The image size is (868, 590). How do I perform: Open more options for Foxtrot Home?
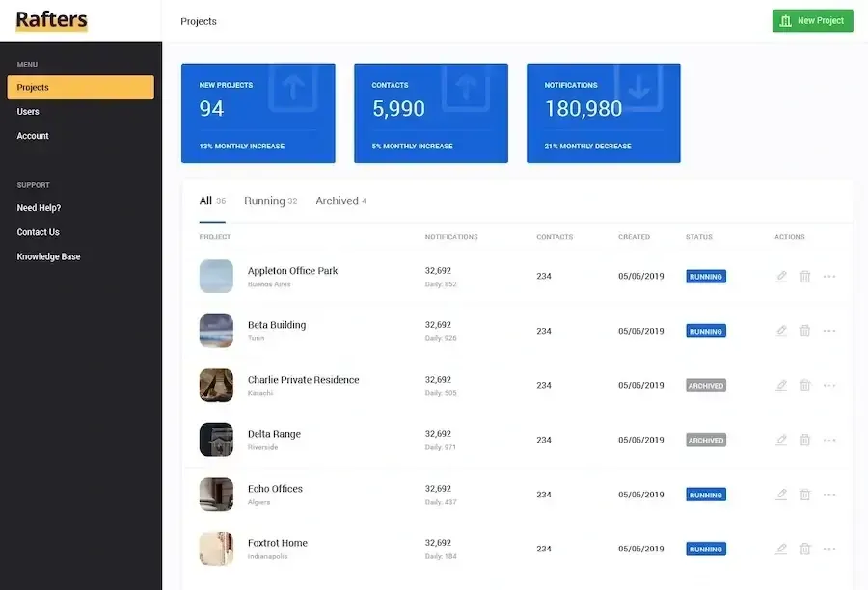829,549
